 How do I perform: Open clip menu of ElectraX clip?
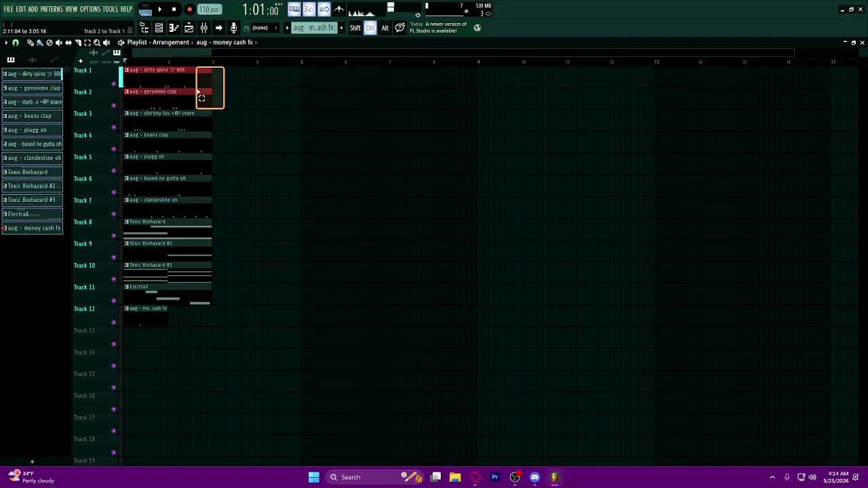[126, 287]
